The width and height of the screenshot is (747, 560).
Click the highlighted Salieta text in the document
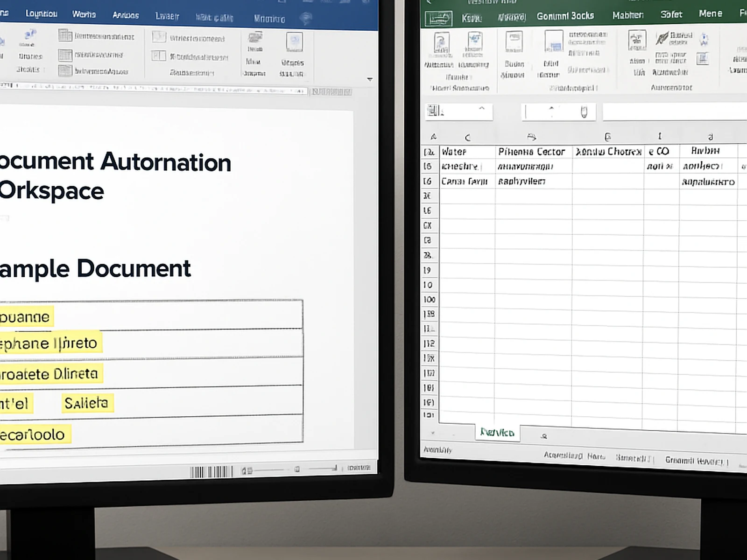point(86,403)
